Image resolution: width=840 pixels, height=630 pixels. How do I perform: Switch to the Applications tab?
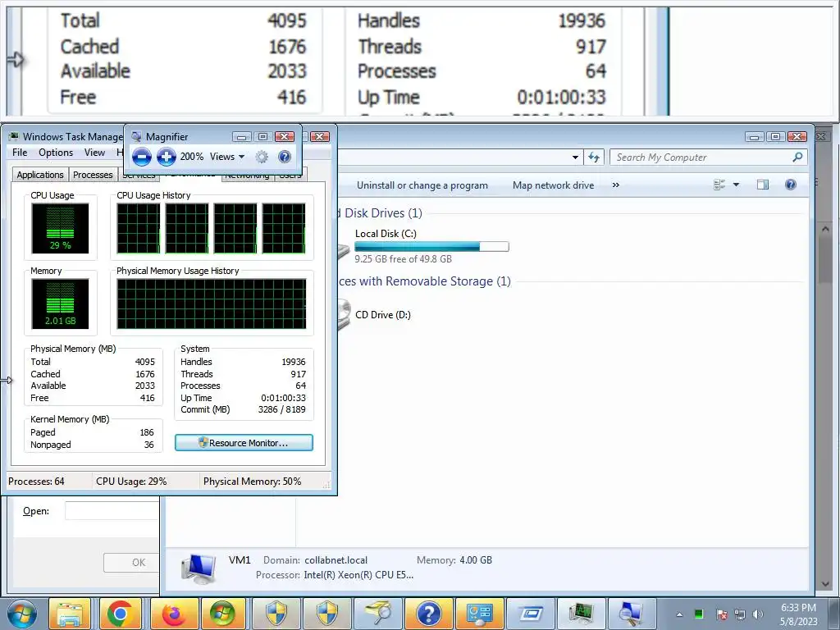point(40,175)
